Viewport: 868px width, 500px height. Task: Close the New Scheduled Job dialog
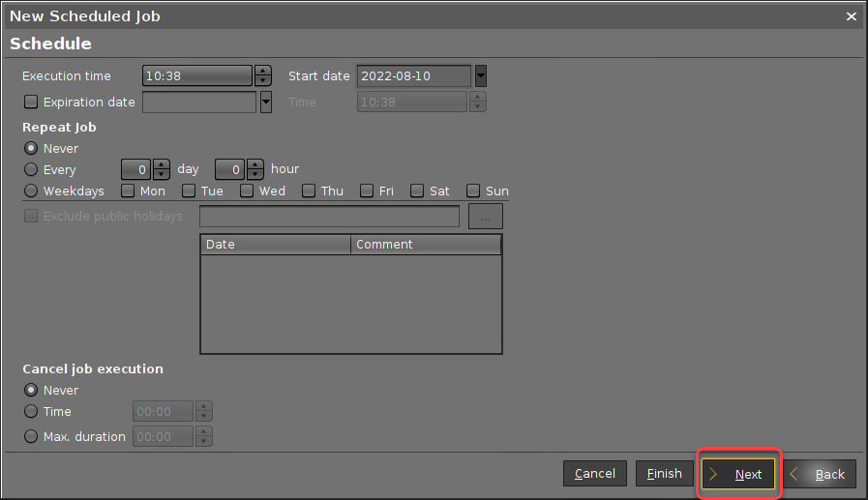[852, 16]
